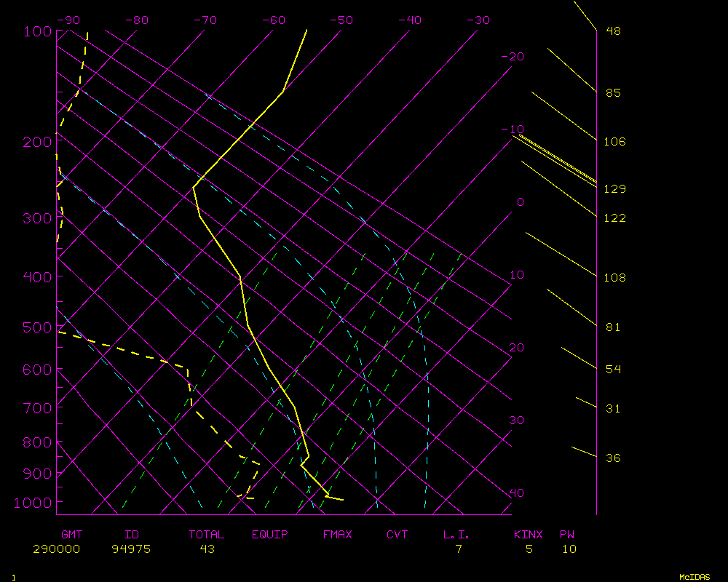Image resolution: width=728 pixels, height=582 pixels.
Task: Click the McIDAS text in bottom corner
Action: pyautogui.click(x=695, y=577)
